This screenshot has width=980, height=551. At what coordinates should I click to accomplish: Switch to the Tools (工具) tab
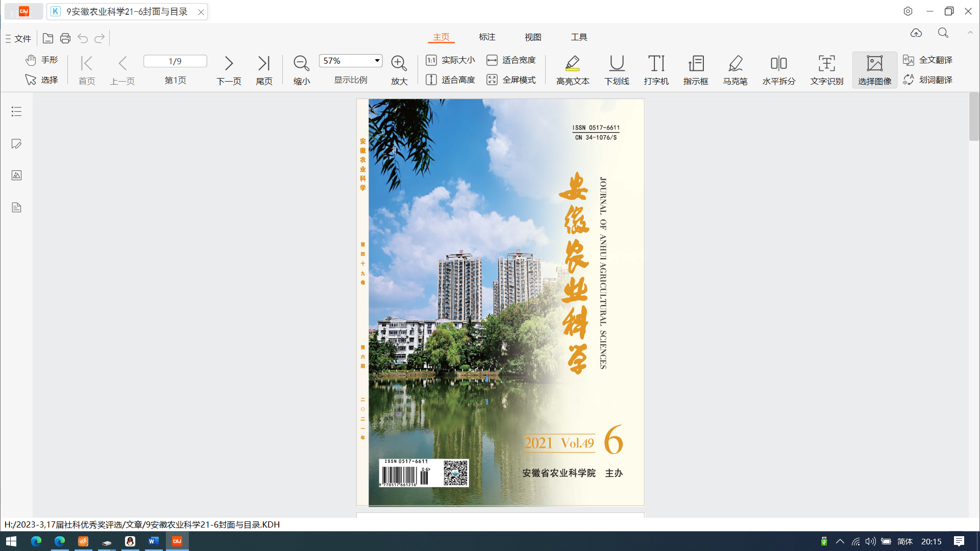pyautogui.click(x=579, y=37)
